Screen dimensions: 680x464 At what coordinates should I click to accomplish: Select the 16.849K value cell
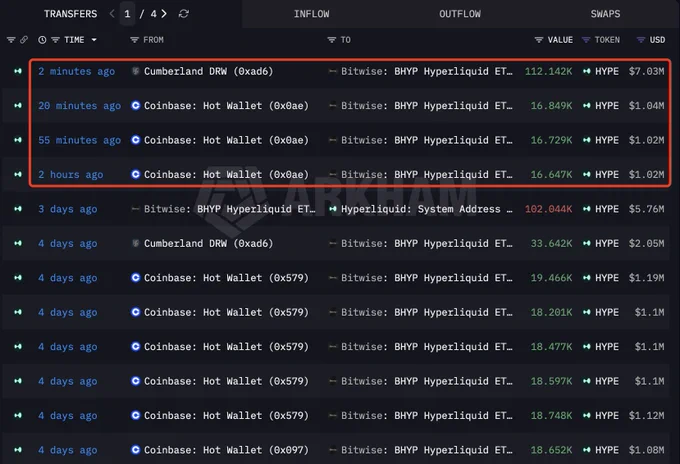(x=552, y=105)
